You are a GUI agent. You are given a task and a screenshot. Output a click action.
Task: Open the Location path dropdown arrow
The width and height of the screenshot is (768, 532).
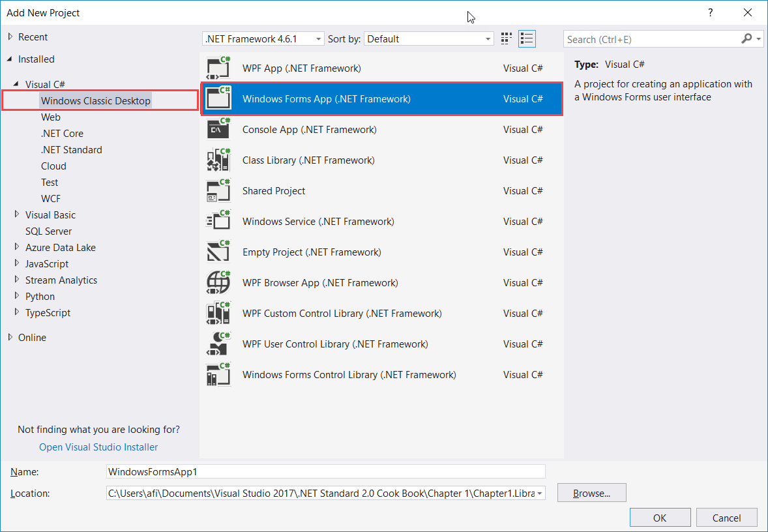(x=540, y=494)
